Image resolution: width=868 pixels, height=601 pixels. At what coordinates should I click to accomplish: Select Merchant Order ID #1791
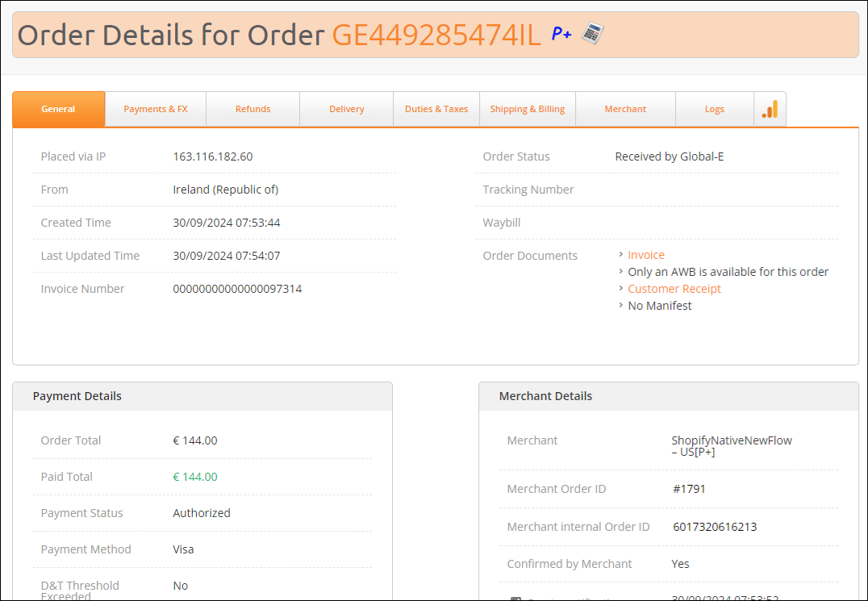point(689,489)
